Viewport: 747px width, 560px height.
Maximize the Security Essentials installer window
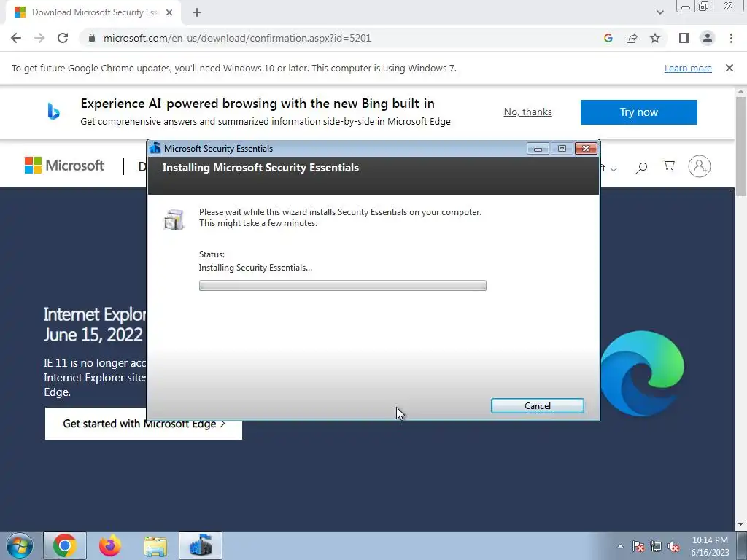click(562, 149)
